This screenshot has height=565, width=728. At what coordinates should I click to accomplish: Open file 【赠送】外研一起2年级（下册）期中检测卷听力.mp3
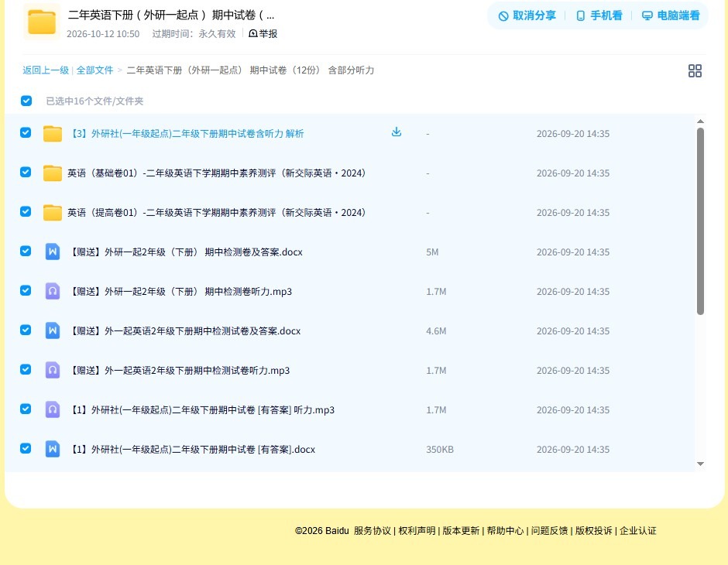180,291
